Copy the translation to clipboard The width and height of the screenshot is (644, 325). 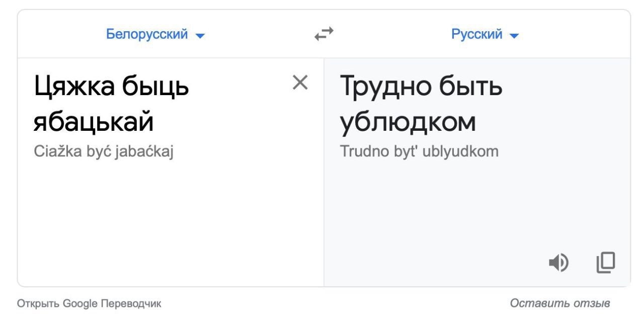coord(606,262)
